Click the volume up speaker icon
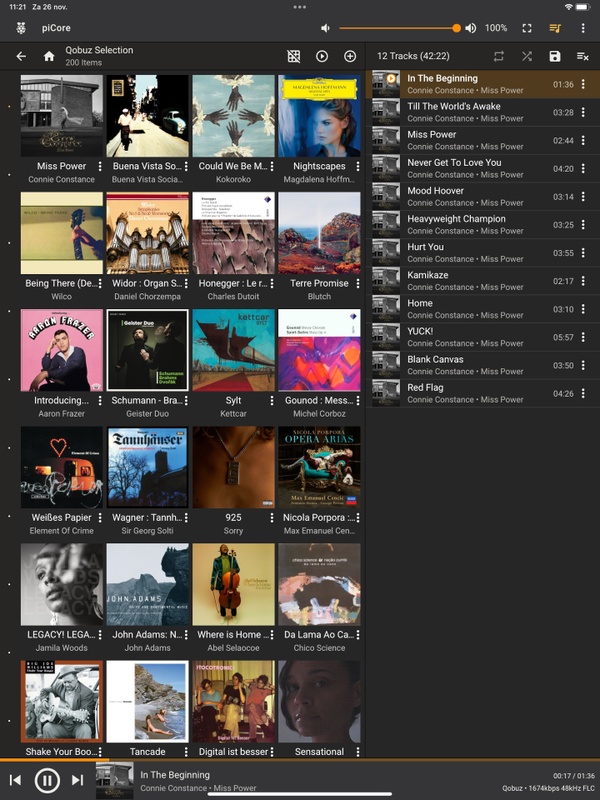The height and width of the screenshot is (800, 600). (471, 28)
